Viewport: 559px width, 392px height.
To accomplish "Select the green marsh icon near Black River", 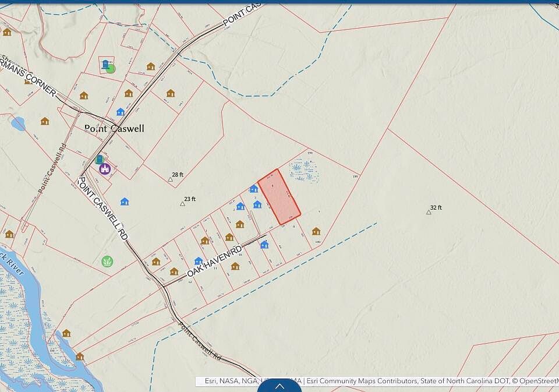I will [107, 262].
